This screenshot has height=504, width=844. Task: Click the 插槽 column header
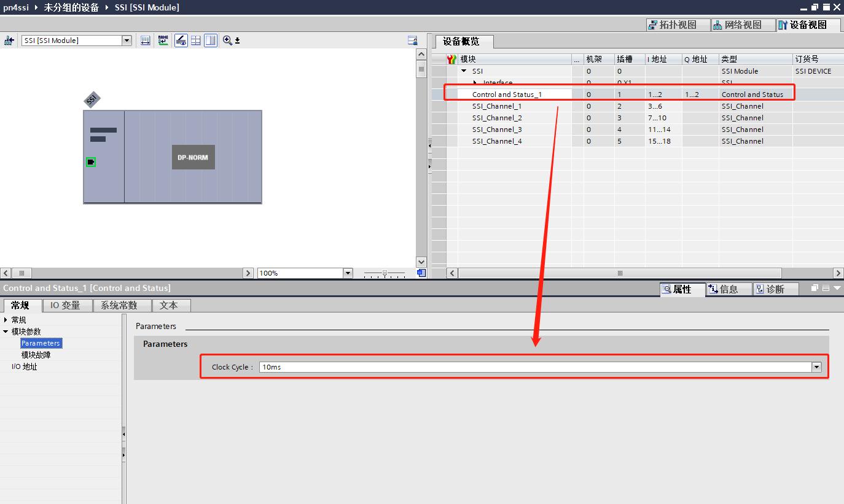pyautogui.click(x=629, y=59)
